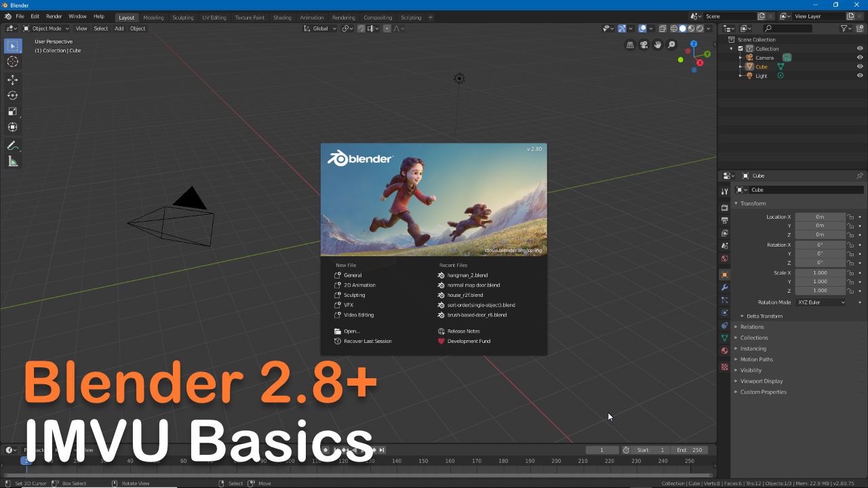This screenshot has width=868, height=488.
Task: Switch to wireframe shading
Action: 674,28
